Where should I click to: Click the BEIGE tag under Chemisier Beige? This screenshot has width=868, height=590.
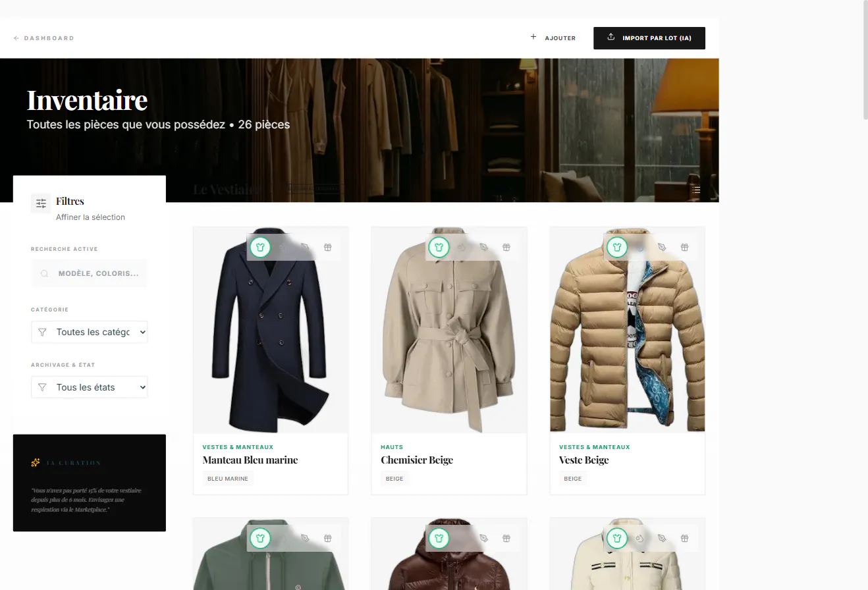[394, 479]
